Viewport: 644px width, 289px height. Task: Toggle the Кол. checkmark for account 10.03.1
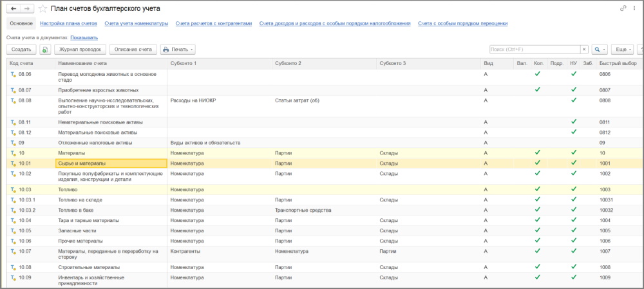537,200
